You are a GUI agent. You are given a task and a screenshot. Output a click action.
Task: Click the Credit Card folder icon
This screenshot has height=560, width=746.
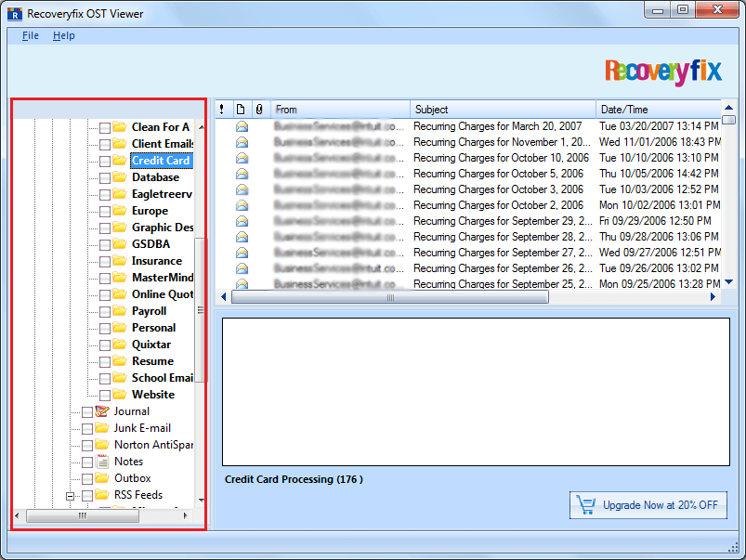[120, 161]
